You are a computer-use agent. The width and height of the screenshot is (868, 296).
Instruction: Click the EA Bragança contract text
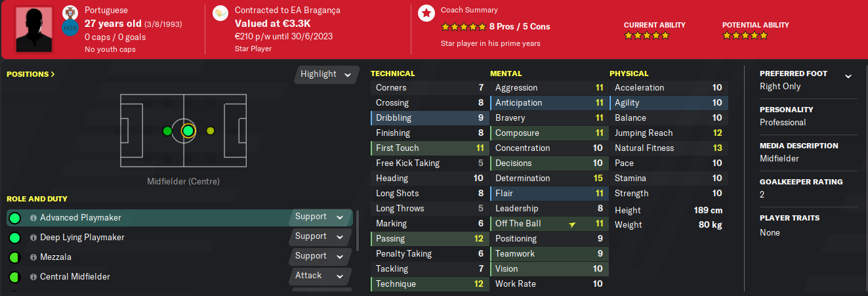[287, 11]
